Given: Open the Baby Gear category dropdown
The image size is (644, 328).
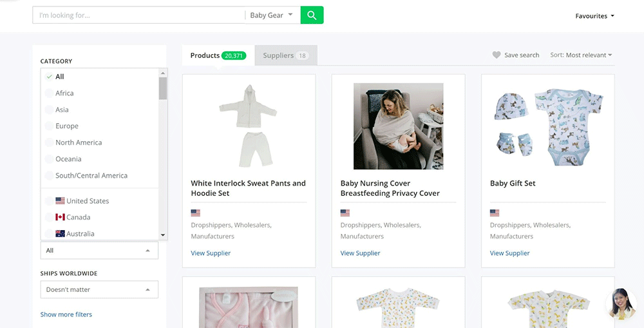Looking at the screenshot, I should (x=272, y=15).
